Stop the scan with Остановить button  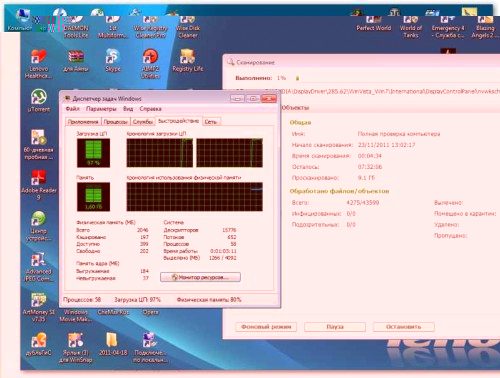coord(404,327)
